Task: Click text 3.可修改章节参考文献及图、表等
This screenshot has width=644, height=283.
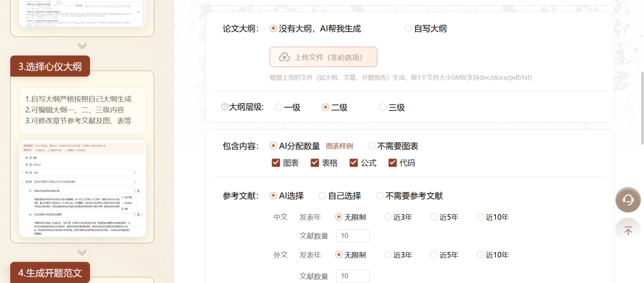Action: point(78,121)
